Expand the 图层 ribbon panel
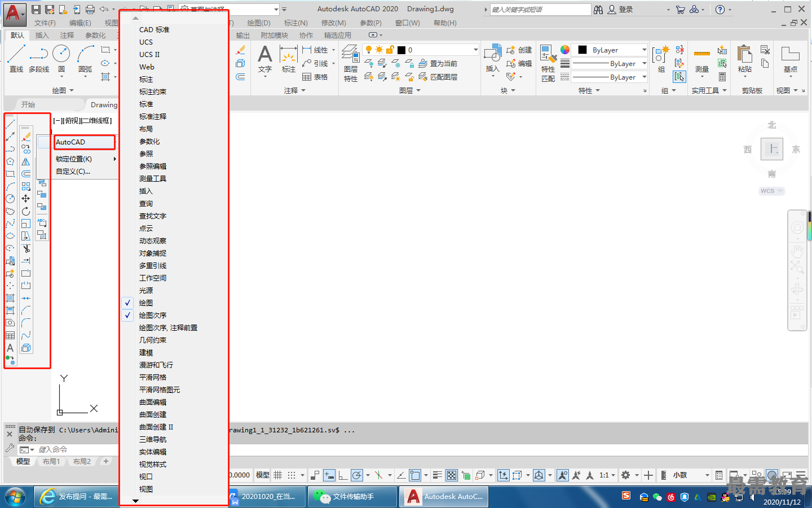812x508 pixels. tap(410, 90)
